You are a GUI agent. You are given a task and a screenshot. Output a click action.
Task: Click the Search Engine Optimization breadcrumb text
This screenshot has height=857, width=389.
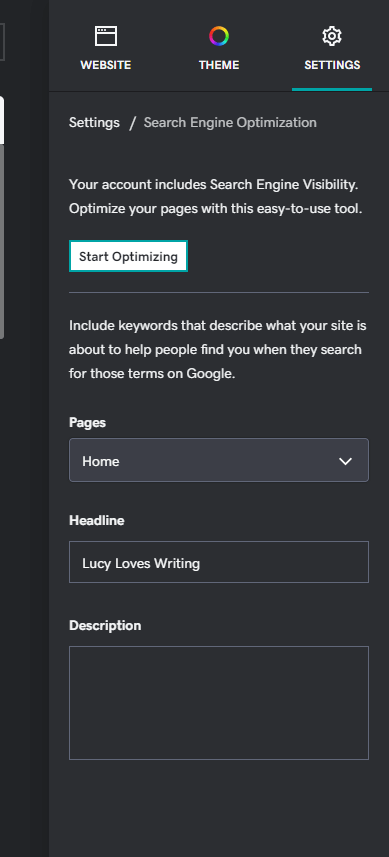click(230, 122)
